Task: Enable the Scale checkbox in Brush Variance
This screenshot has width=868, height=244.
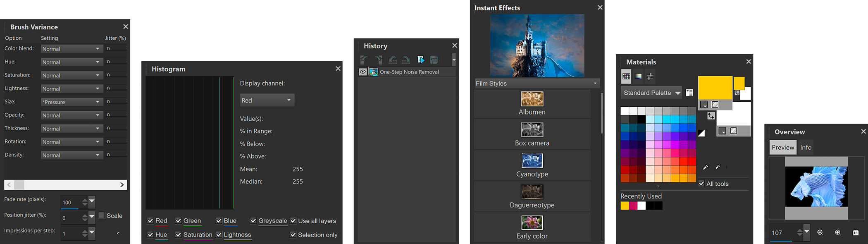Action: [102, 215]
